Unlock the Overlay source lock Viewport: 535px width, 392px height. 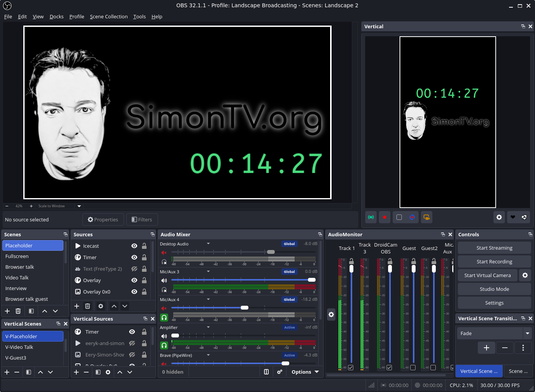(x=144, y=281)
